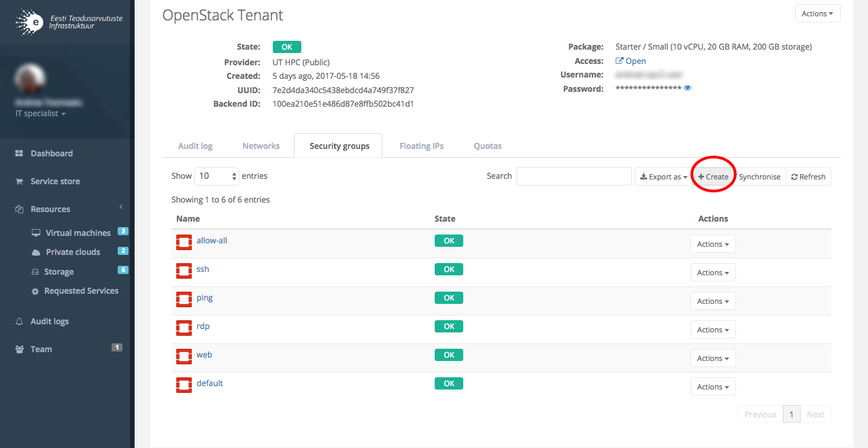
Task: Open the tenant Actions dropdown at top
Action: [818, 14]
